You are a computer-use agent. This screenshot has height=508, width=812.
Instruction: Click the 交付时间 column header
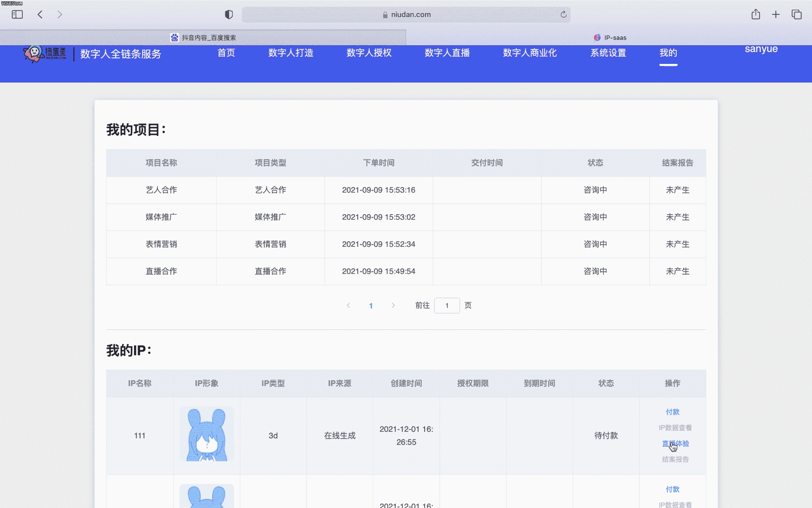pos(487,163)
